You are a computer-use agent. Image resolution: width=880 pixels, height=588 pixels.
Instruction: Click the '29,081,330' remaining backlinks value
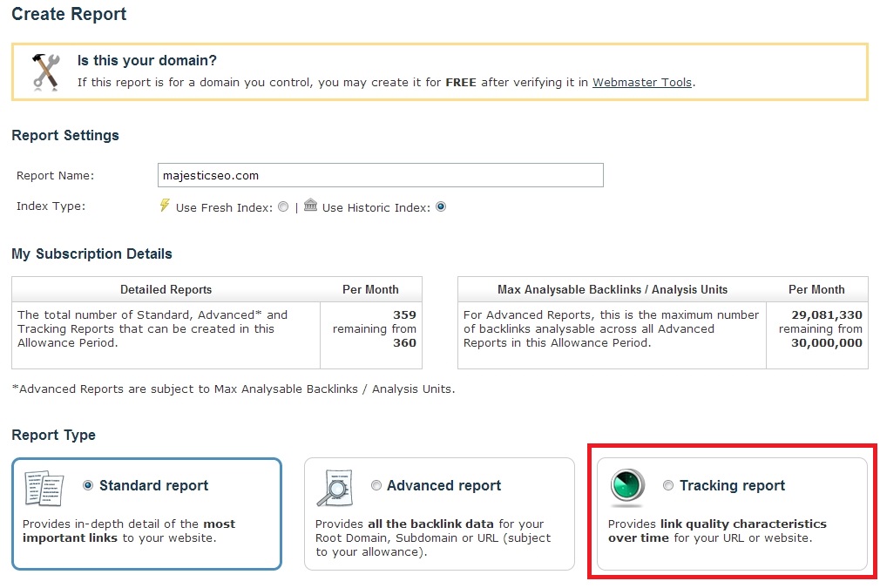tap(827, 314)
